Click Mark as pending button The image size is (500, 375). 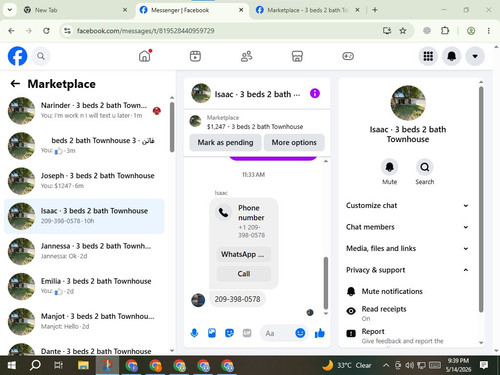coord(225,142)
